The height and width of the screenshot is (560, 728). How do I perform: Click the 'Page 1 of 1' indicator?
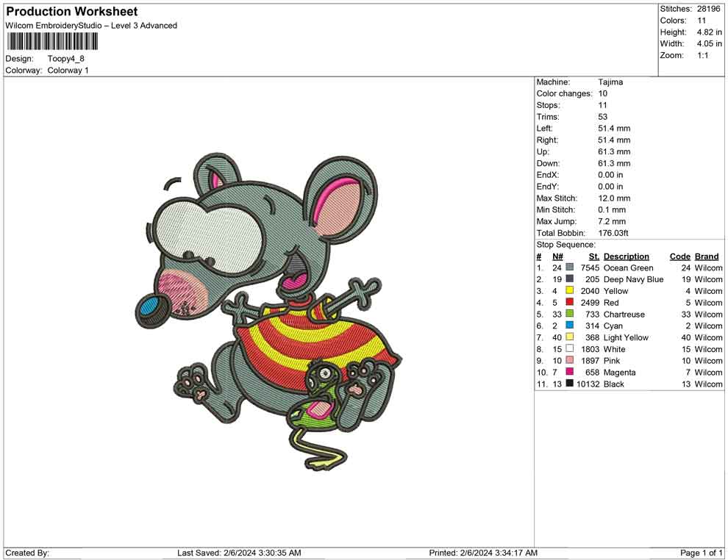point(701,553)
